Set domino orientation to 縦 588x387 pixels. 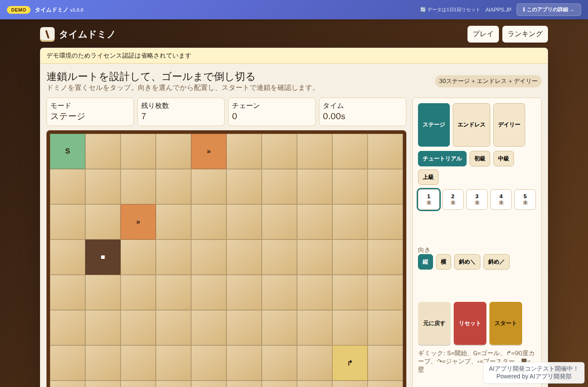pos(425,262)
